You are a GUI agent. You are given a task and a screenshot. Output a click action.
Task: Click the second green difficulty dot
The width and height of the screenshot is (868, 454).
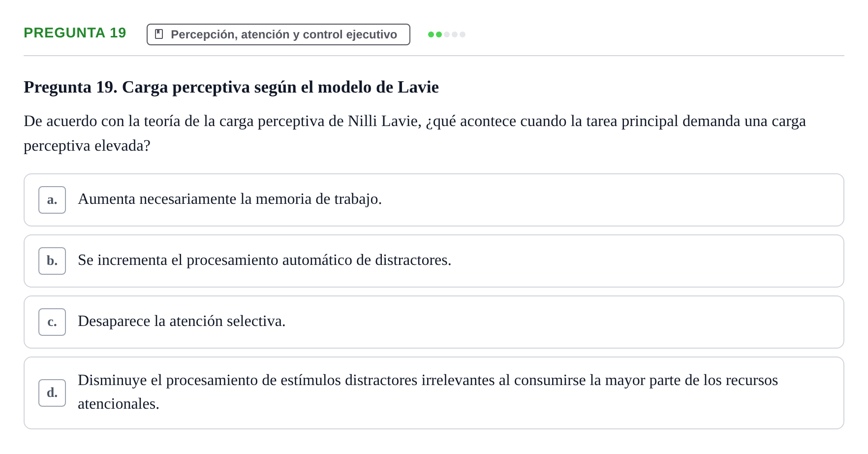439,34
